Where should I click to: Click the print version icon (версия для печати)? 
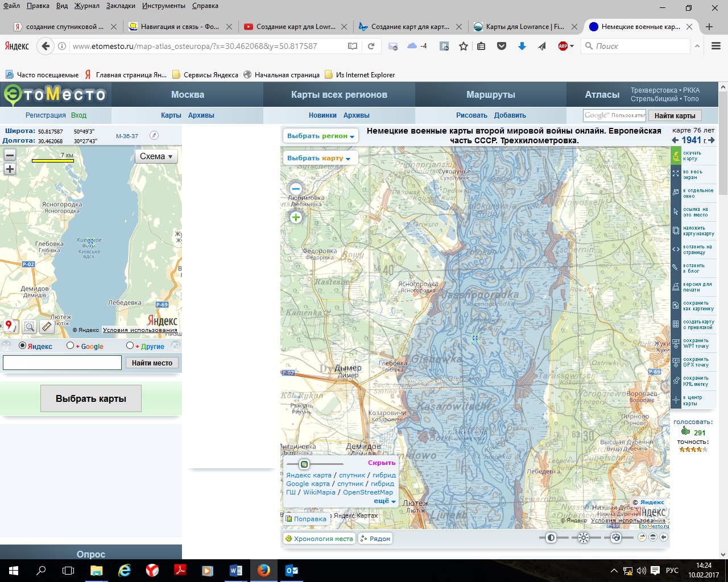[676, 287]
